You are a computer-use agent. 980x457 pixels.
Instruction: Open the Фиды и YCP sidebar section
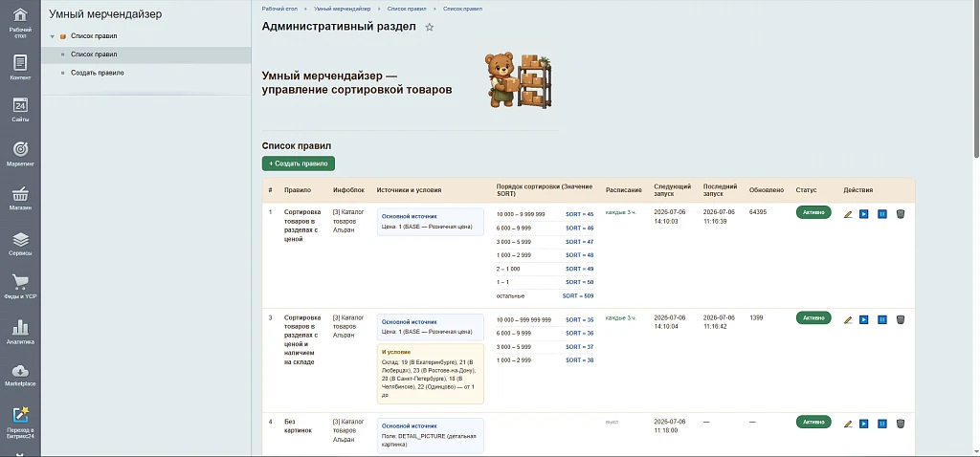[20, 287]
